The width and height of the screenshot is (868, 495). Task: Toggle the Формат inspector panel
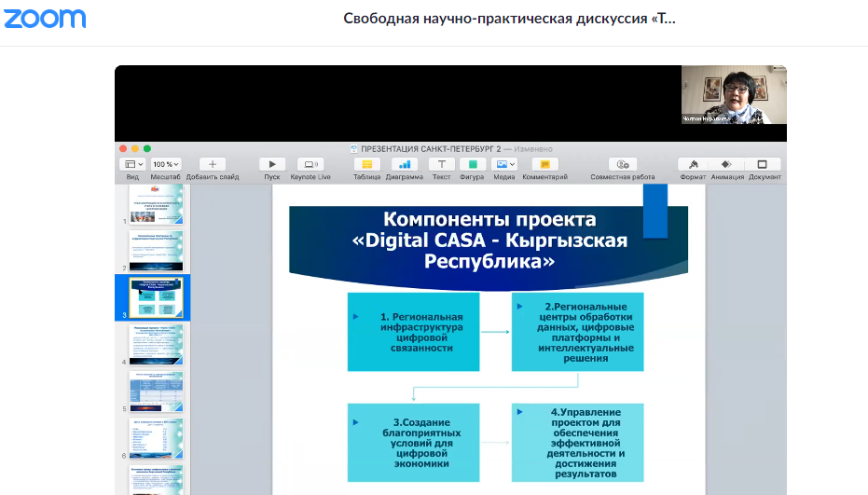pos(693,164)
